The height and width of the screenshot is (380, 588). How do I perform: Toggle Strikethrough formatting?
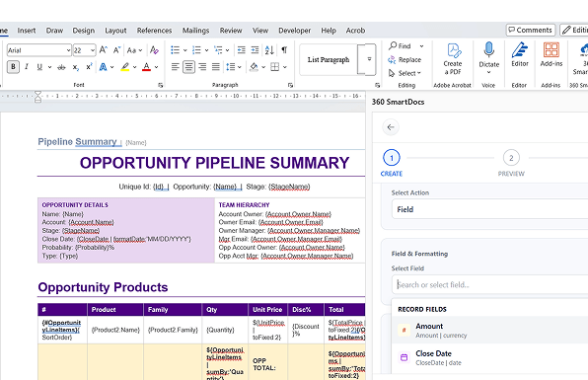pyautogui.click(x=61, y=67)
